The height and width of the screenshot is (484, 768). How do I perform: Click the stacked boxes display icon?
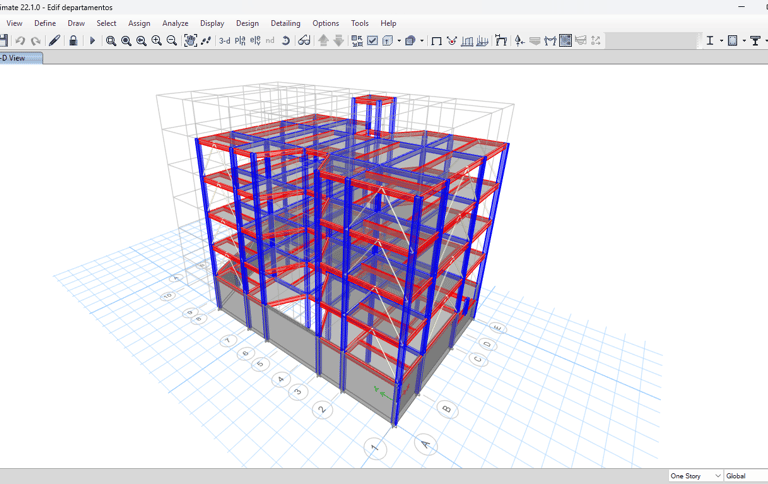[x=410, y=41]
